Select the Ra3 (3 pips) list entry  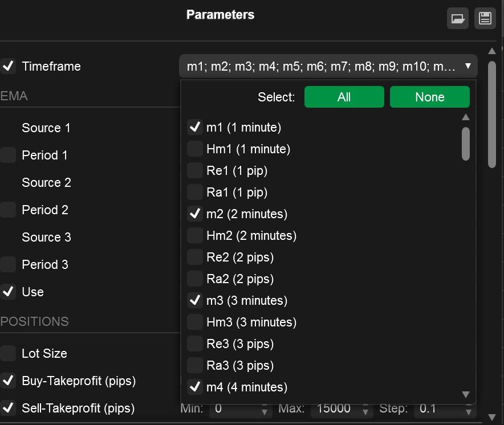point(240,365)
